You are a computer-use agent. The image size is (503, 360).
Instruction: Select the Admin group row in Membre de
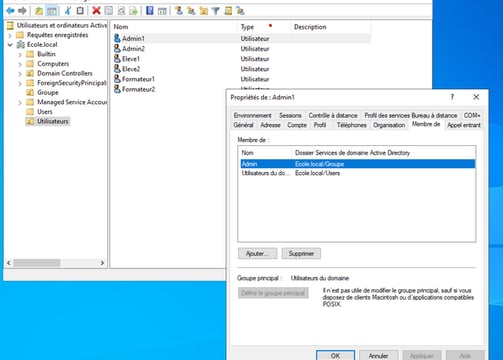click(x=358, y=164)
